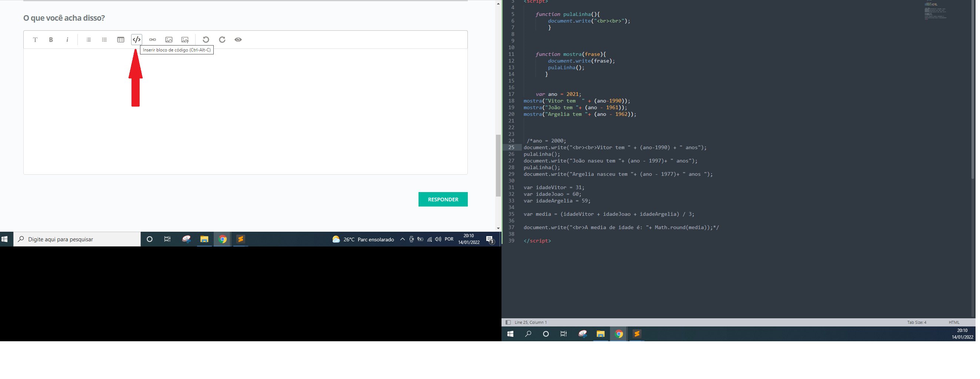
Task: Toggle the Sublime side bar status icon
Action: point(508,322)
